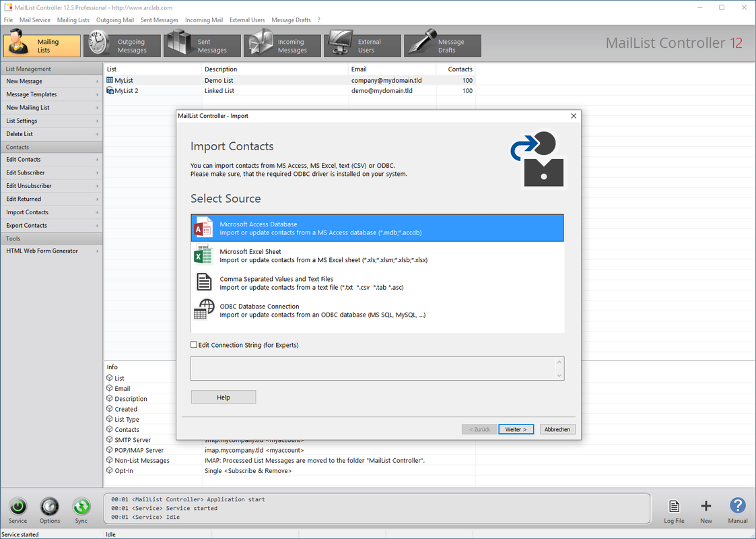The image size is (756, 539).
Task: Expand Import Contacts sidebar arrow
Action: click(97, 212)
